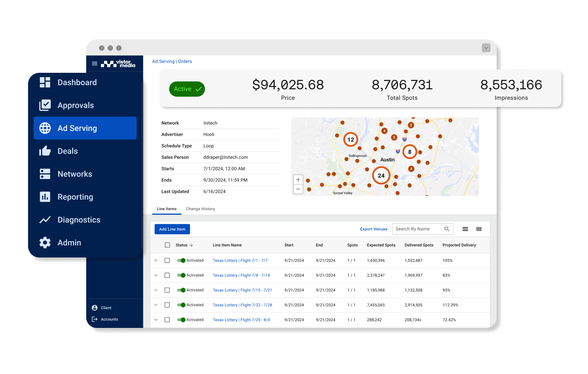Click the Add Line Item button

pyautogui.click(x=172, y=229)
